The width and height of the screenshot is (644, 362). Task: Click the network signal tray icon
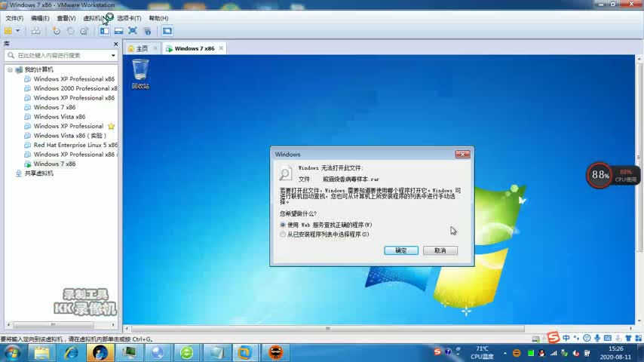tap(554, 354)
